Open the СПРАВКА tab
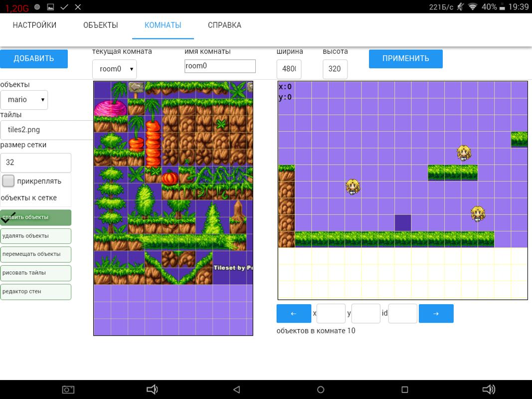This screenshot has height=399, width=532. pyautogui.click(x=224, y=25)
